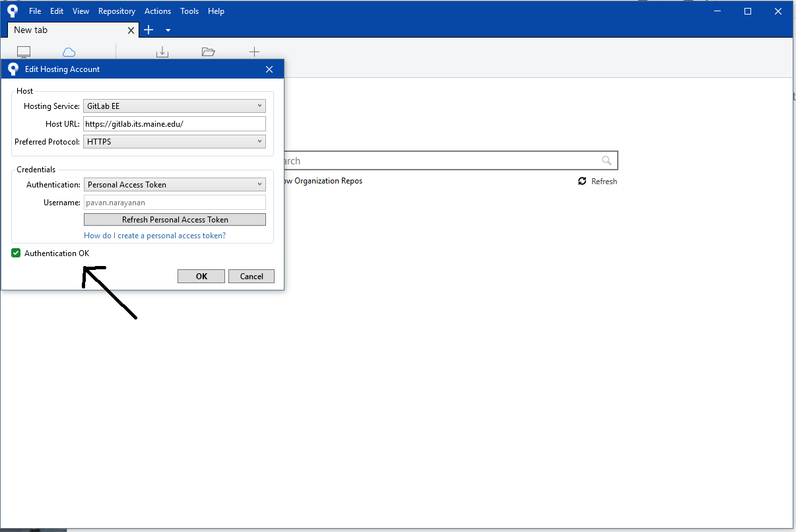This screenshot has width=796, height=532.
Task: Click the Refresh link in main window
Action: click(x=604, y=182)
